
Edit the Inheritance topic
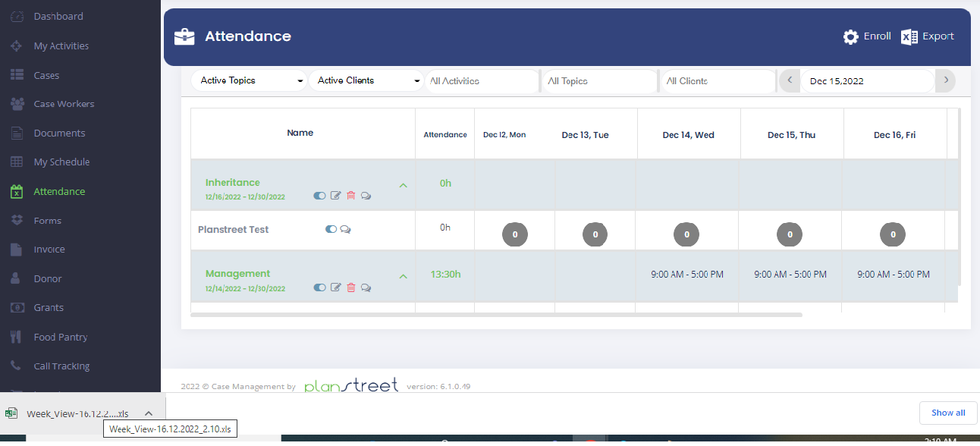click(x=336, y=196)
